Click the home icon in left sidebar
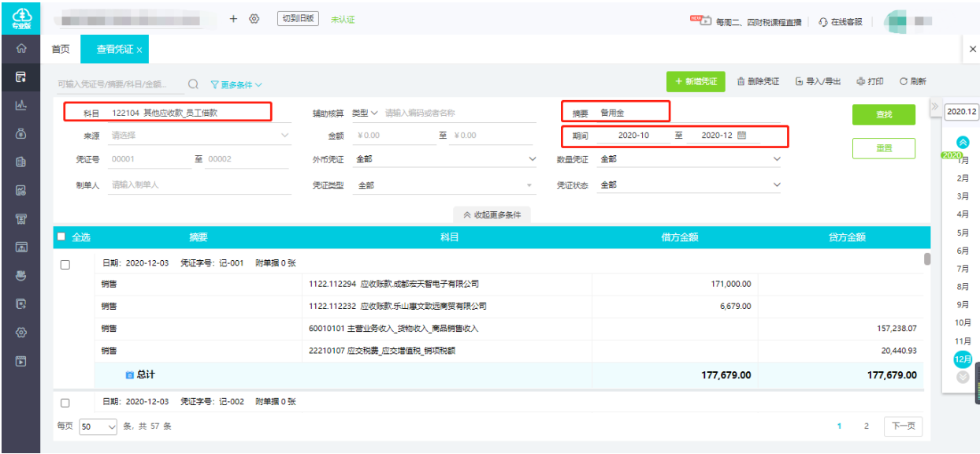The image size is (980, 454). pyautogui.click(x=21, y=48)
